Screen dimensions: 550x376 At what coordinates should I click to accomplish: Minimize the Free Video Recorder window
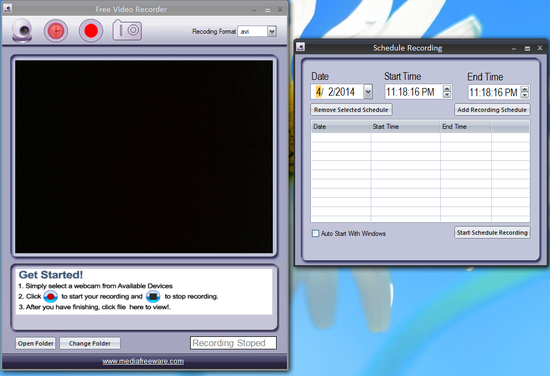tap(254, 10)
